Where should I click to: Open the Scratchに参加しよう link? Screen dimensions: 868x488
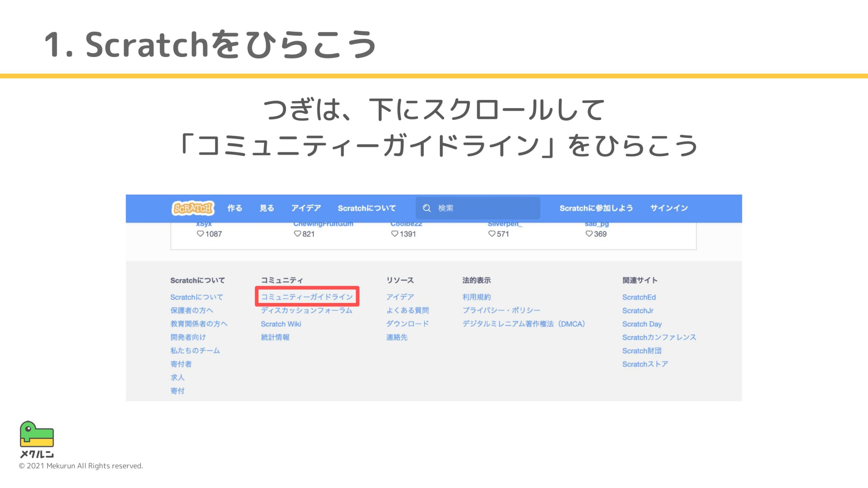[x=596, y=208]
